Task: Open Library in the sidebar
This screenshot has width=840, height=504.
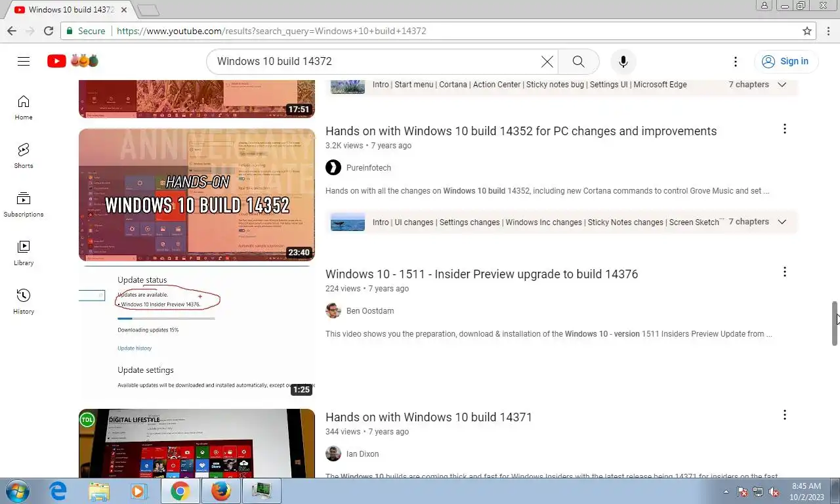Action: (24, 253)
